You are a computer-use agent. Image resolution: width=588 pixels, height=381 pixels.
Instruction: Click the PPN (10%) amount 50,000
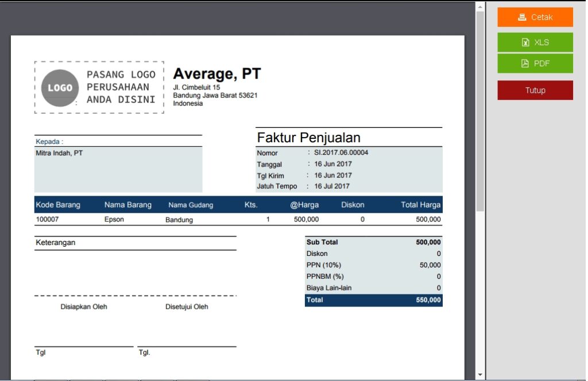pyautogui.click(x=430, y=265)
